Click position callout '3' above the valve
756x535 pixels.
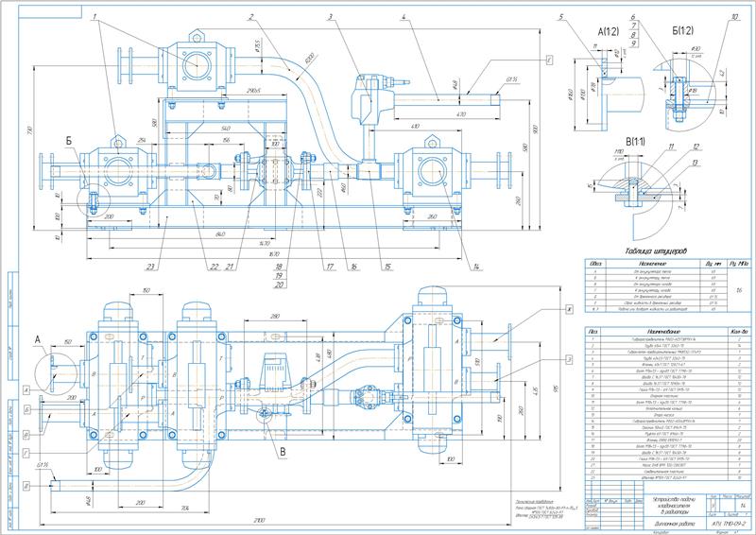coord(330,17)
